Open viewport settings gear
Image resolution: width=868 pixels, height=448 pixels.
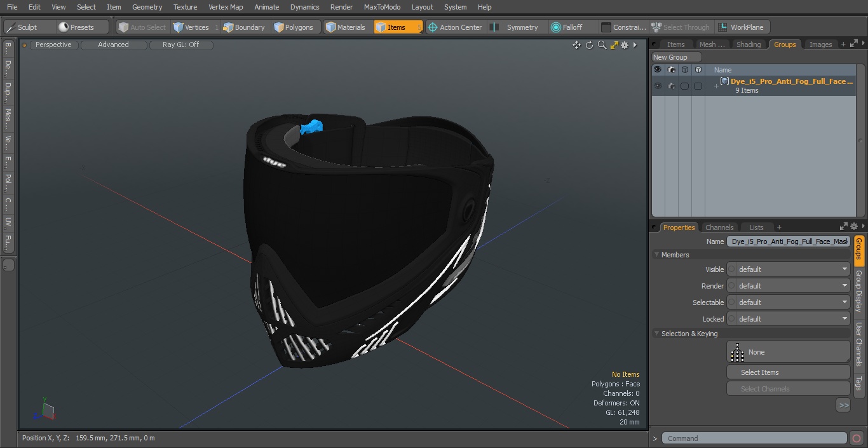pos(625,45)
